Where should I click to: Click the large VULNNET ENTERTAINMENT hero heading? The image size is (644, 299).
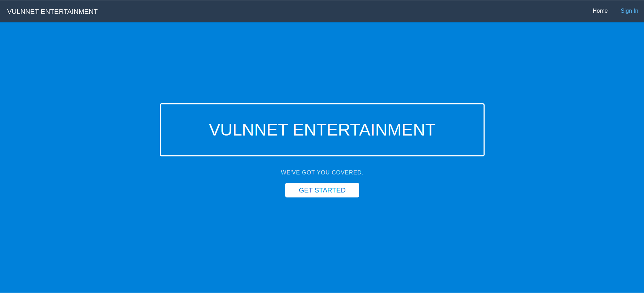tap(322, 130)
